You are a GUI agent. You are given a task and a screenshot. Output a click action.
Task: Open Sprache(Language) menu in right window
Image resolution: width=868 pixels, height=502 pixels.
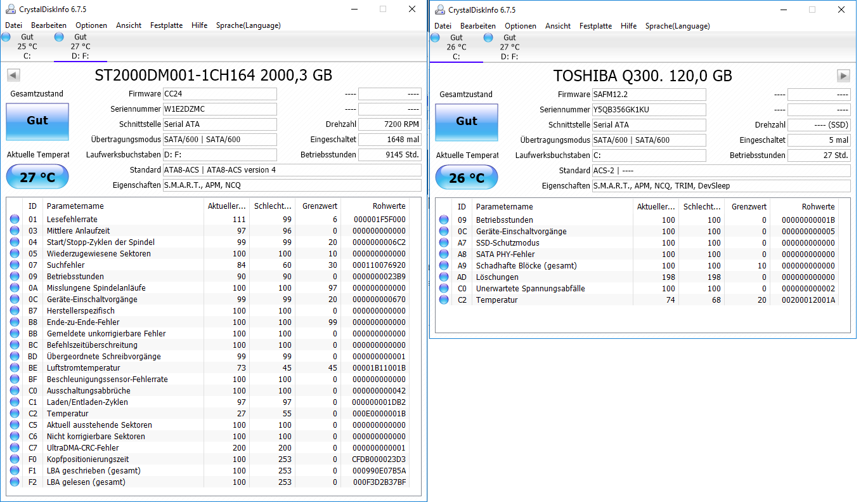click(678, 26)
